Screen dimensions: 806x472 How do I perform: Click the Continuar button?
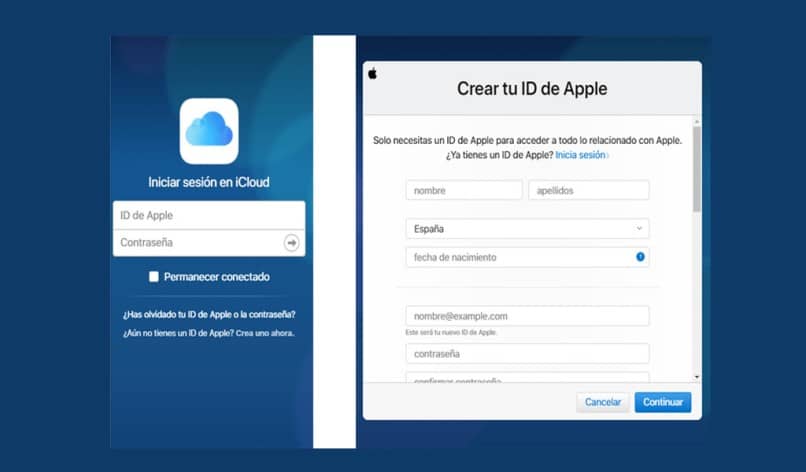[663, 402]
